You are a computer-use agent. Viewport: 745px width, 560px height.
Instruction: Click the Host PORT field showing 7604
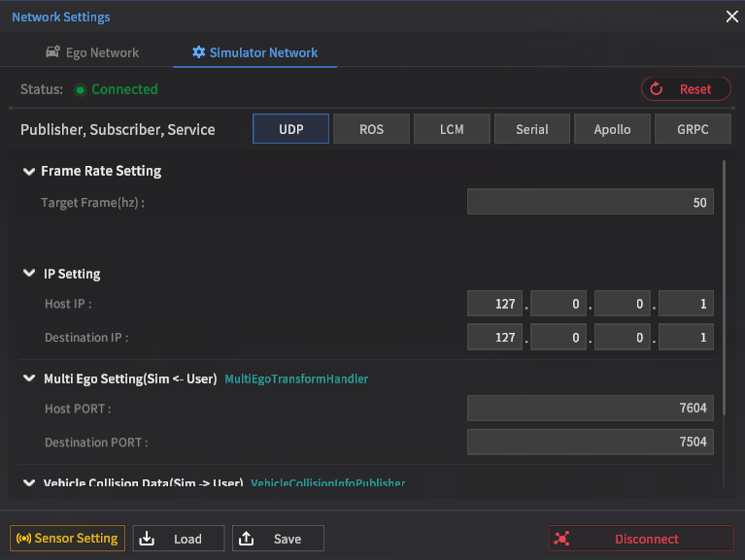[590, 409]
